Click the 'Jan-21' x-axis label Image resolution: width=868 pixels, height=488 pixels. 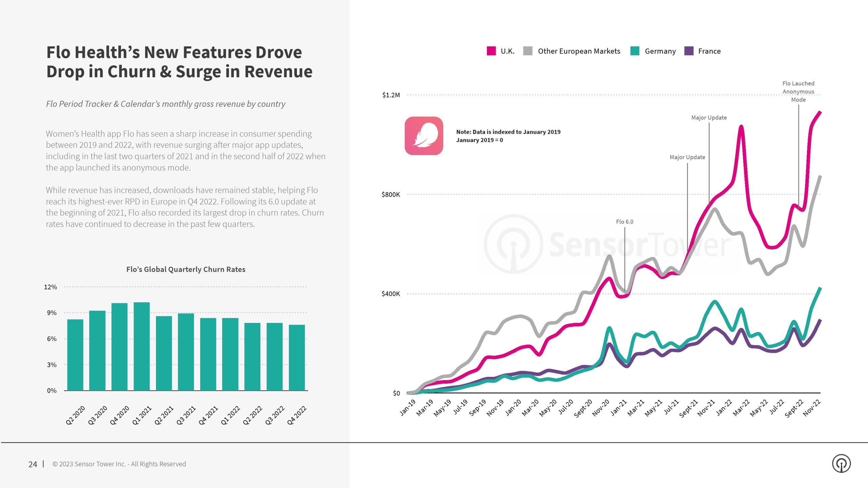point(618,407)
